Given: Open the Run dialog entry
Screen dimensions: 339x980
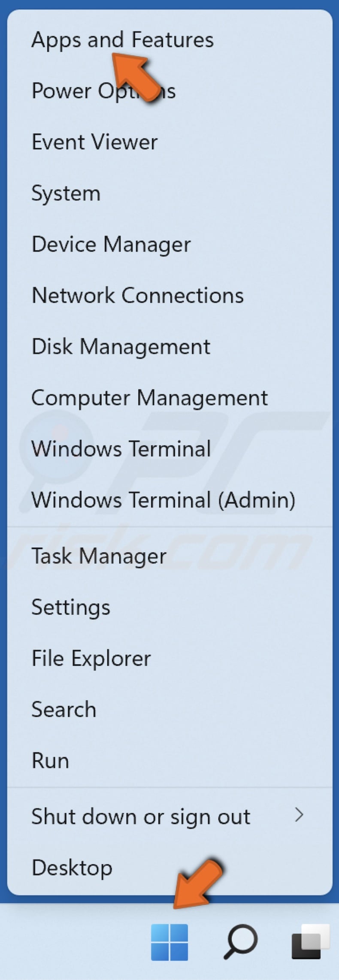Looking at the screenshot, I should coord(50,760).
